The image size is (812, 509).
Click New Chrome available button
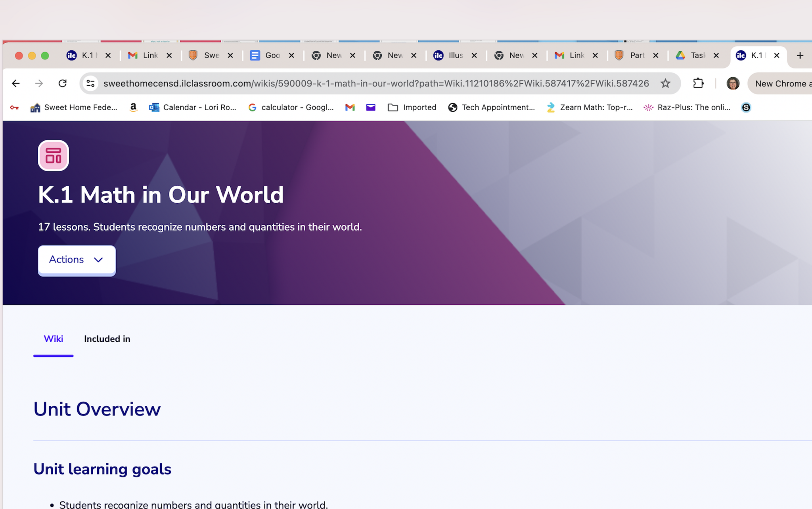tap(781, 83)
